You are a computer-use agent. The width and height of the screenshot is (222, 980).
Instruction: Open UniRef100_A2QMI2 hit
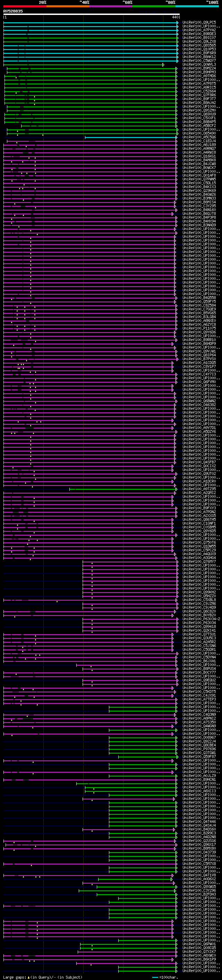tap(199, 493)
